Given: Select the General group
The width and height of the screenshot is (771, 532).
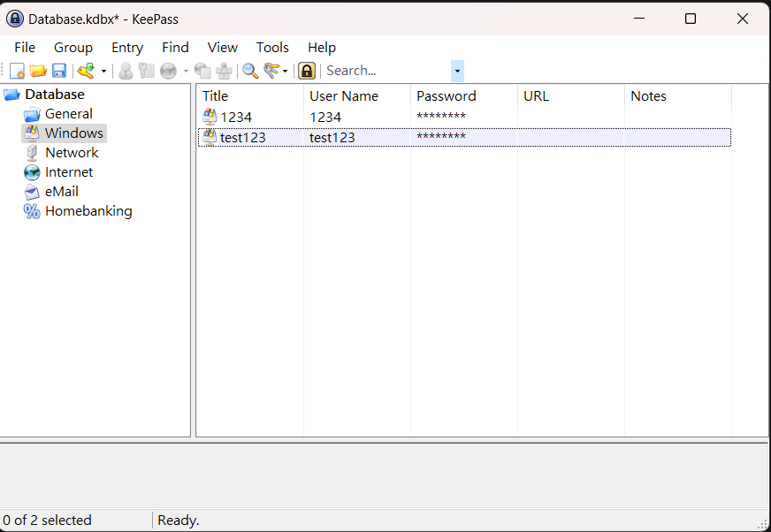Looking at the screenshot, I should pyautogui.click(x=68, y=114).
